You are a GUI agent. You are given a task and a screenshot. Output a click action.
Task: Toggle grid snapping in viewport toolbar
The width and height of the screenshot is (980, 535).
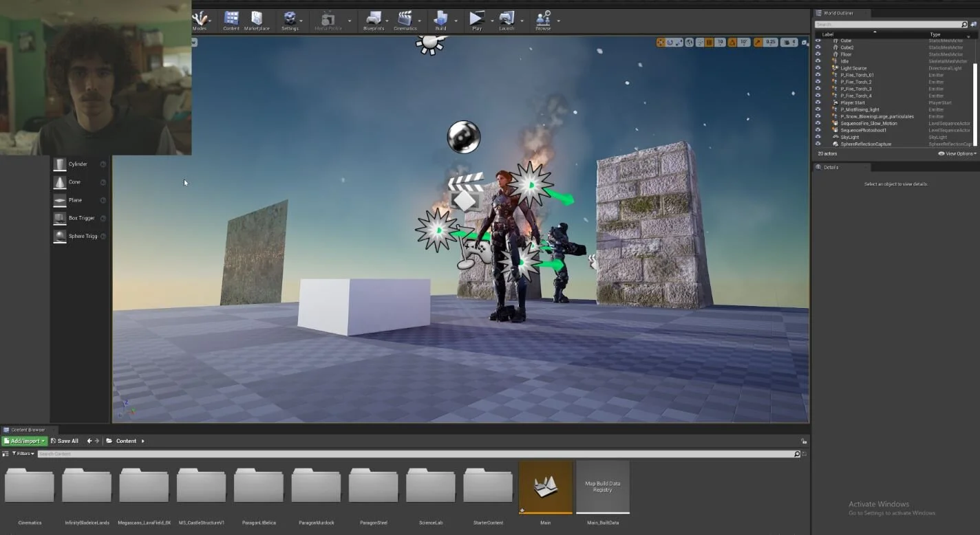tap(710, 42)
